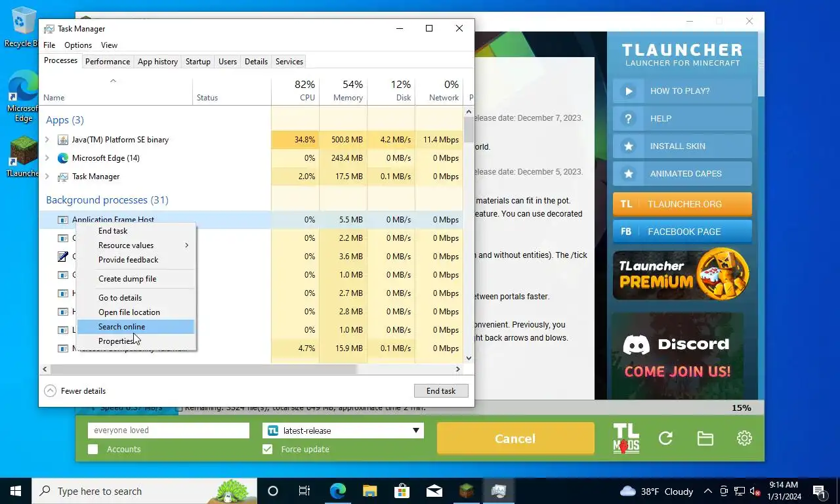The height and width of the screenshot is (504, 840).
Task: Sort processes by the Memory column header
Action: 343,91
